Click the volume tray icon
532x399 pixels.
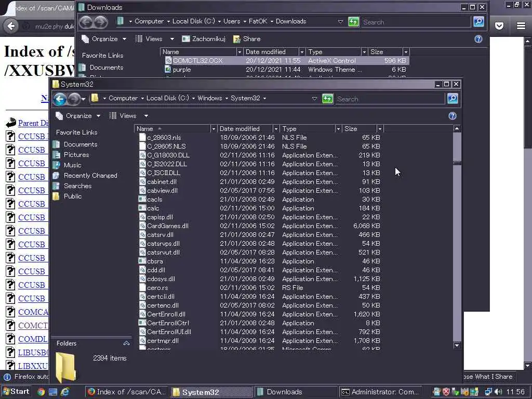tap(498, 392)
